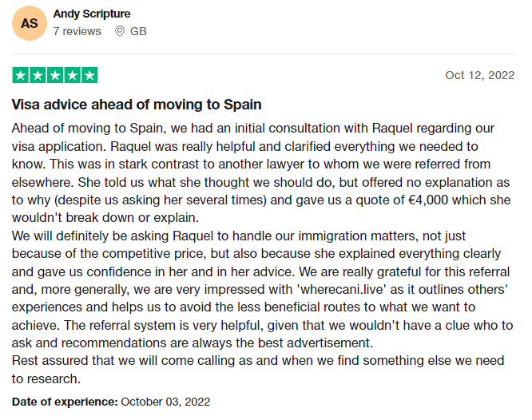Click the first green star
The height and width of the screenshot is (420, 532).
coord(20,75)
